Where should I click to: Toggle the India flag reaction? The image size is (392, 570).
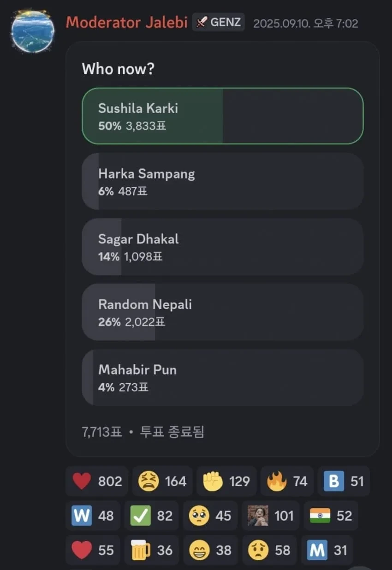pos(331,516)
